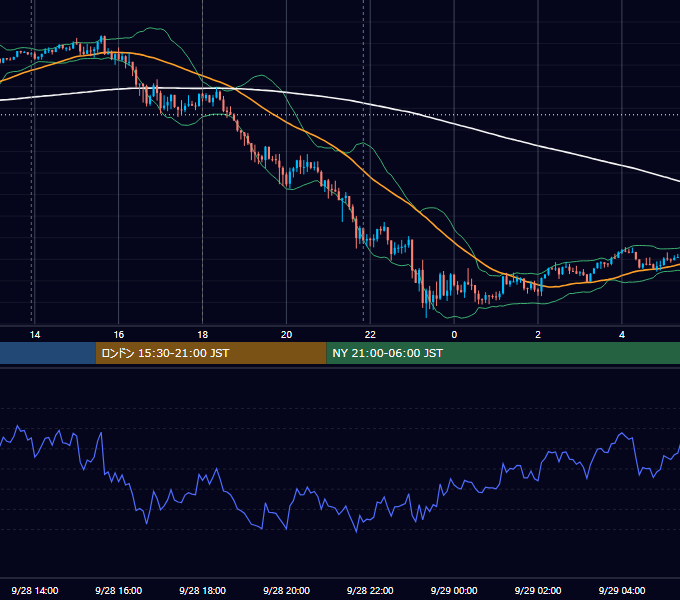Click the upper time axis label 20
Screen dimensions: 680x600
coord(286,335)
